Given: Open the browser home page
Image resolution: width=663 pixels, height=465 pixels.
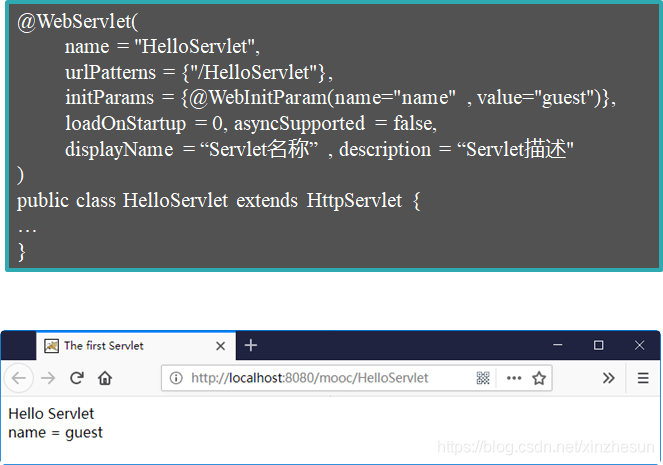Looking at the screenshot, I should click(x=105, y=378).
